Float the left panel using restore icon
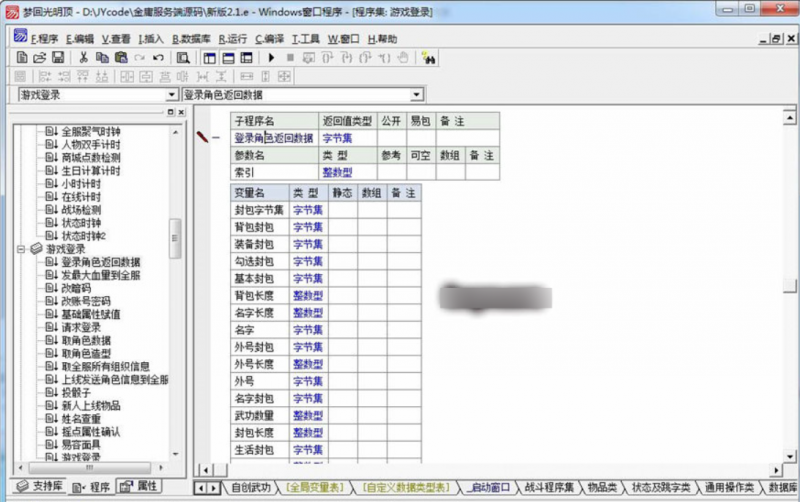 (x=170, y=112)
